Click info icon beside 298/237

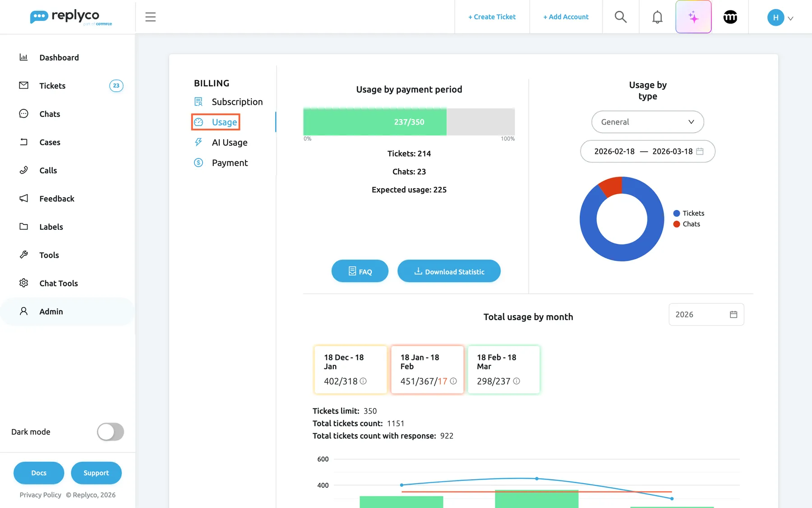[517, 381]
